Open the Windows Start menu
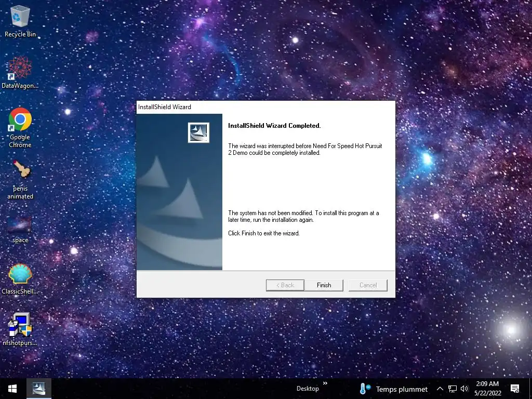Viewport: 532px width, 399px height. pyautogui.click(x=12, y=389)
